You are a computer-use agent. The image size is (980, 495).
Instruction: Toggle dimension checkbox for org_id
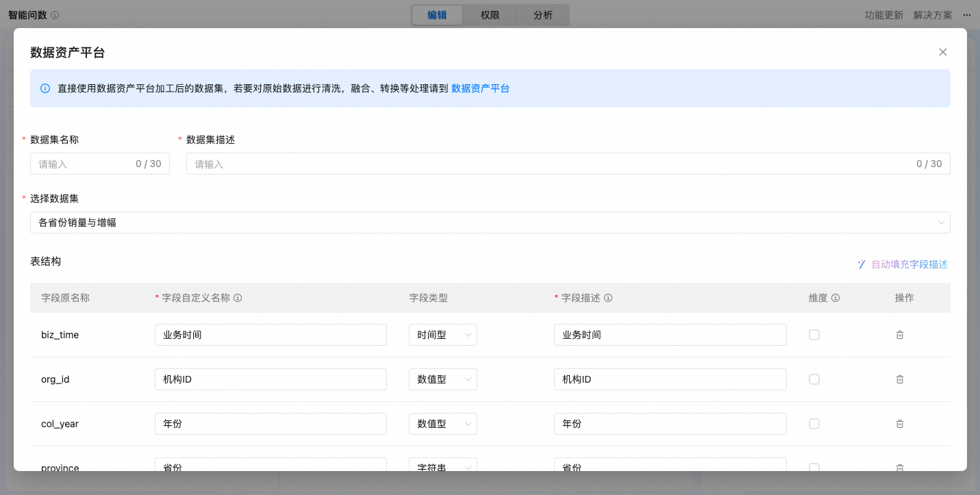pyautogui.click(x=814, y=379)
